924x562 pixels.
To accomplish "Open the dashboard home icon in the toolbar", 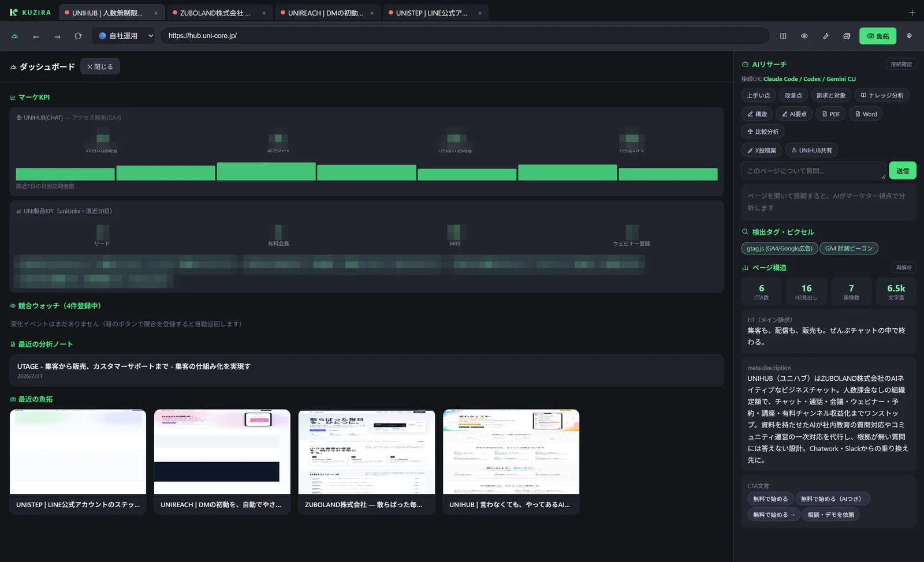I will click(15, 36).
